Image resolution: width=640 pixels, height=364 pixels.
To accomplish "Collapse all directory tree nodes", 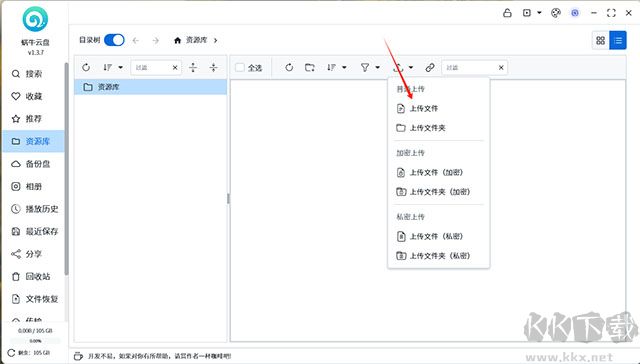I will point(213,67).
